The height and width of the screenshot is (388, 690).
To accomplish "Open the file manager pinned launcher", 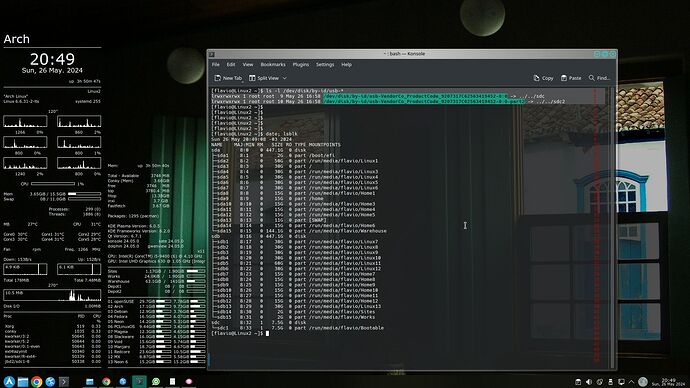I will pyautogui.click(x=23, y=381).
